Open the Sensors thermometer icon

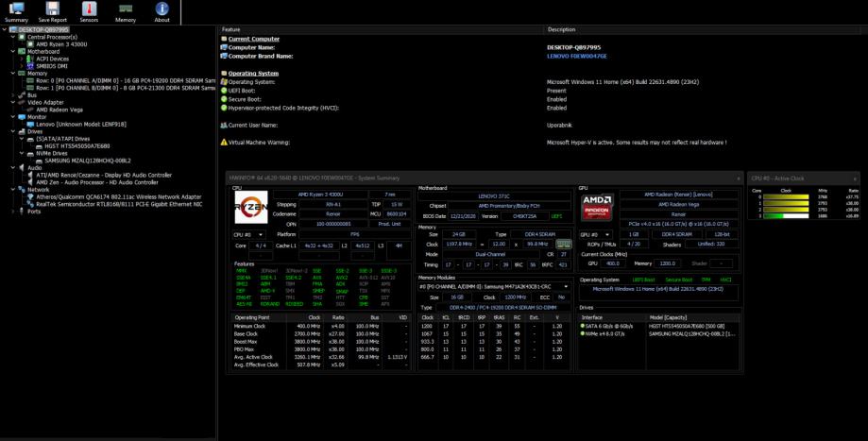point(89,11)
